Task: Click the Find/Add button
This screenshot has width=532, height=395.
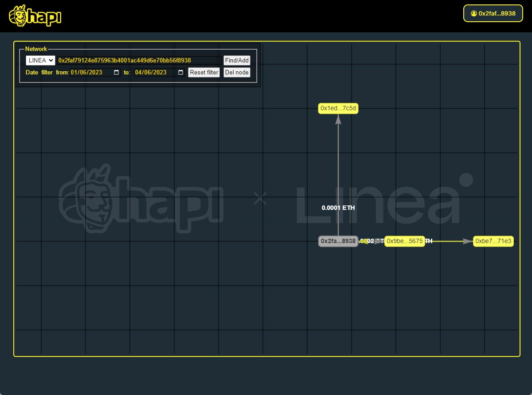Action: [237, 60]
